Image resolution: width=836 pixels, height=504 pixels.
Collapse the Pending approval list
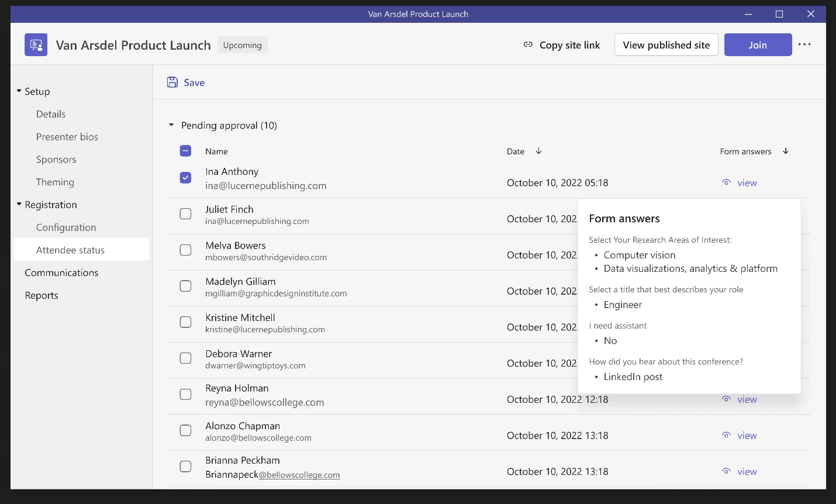pyautogui.click(x=171, y=125)
